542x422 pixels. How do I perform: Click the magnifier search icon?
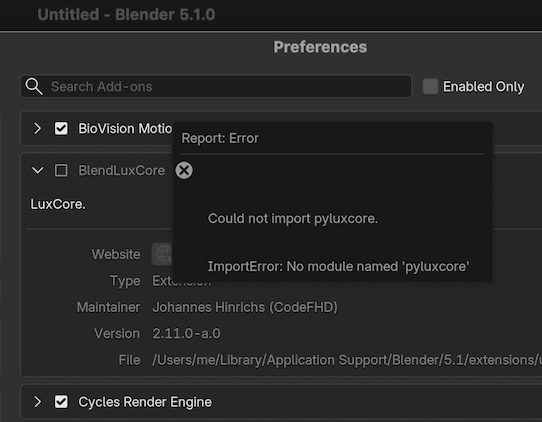tap(34, 86)
